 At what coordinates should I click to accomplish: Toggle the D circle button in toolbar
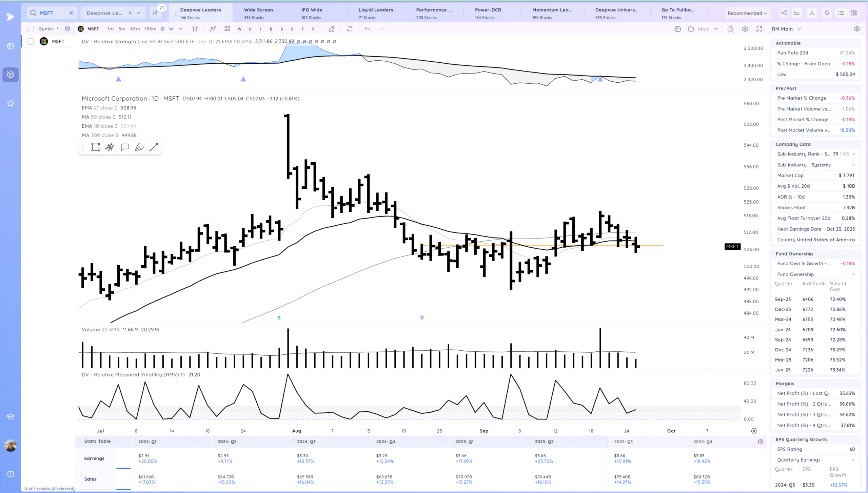[250, 29]
